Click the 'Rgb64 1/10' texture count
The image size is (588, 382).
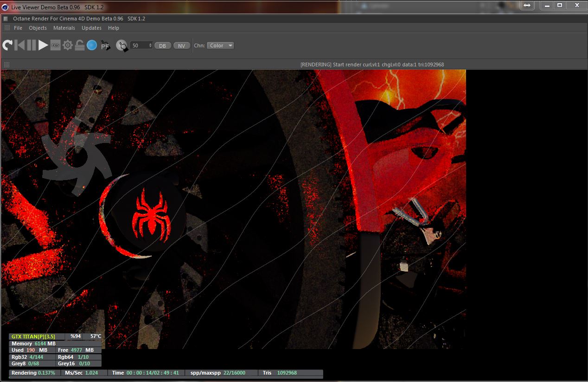point(73,357)
